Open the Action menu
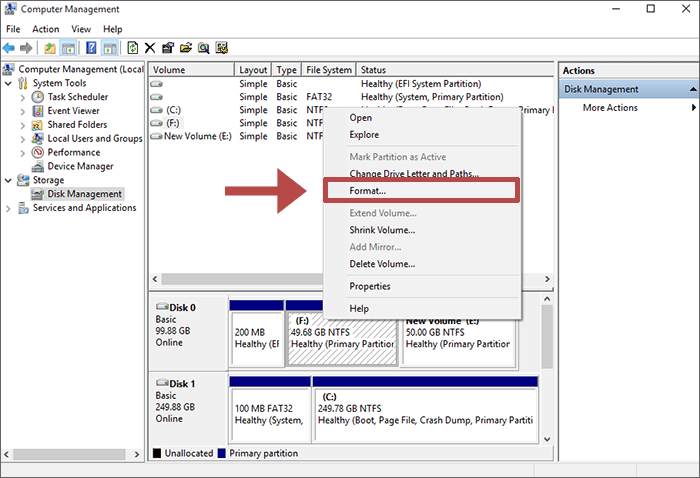700x478 pixels. pos(46,29)
